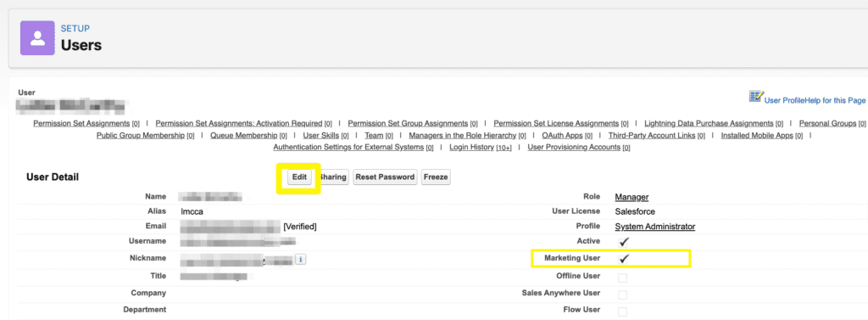Open the Login History related list link

point(471,147)
